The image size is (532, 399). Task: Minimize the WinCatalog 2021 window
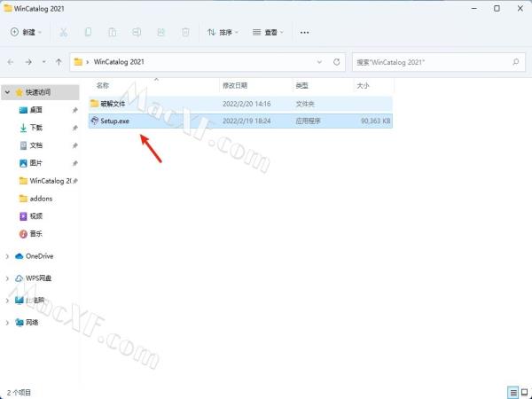coord(474,9)
